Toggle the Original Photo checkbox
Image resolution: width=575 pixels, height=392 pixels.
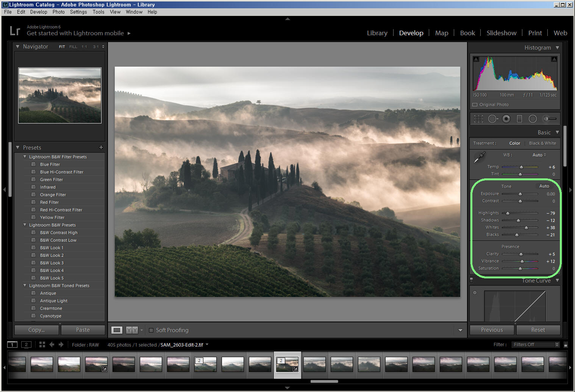475,105
